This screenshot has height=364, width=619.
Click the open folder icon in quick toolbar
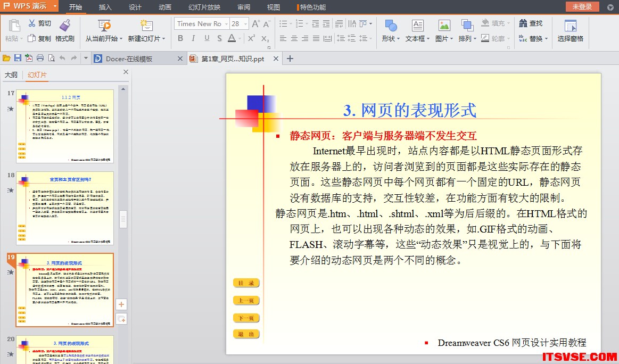pyautogui.click(x=6, y=59)
